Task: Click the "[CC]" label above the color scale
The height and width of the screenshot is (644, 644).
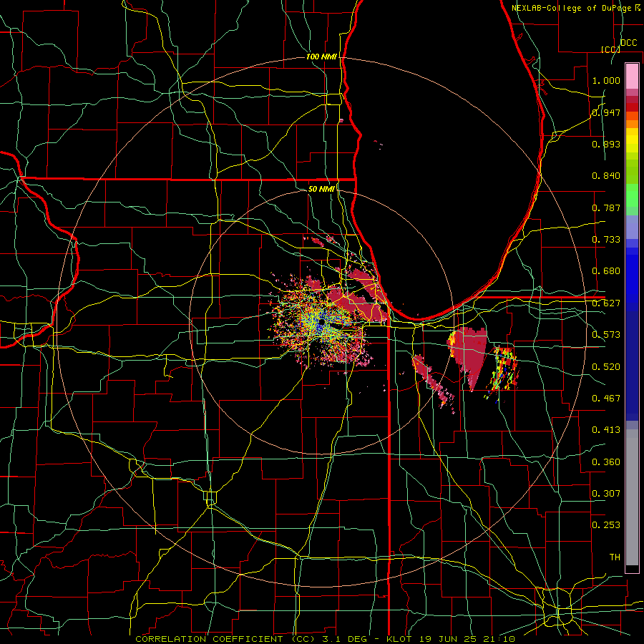Action: [x=610, y=49]
